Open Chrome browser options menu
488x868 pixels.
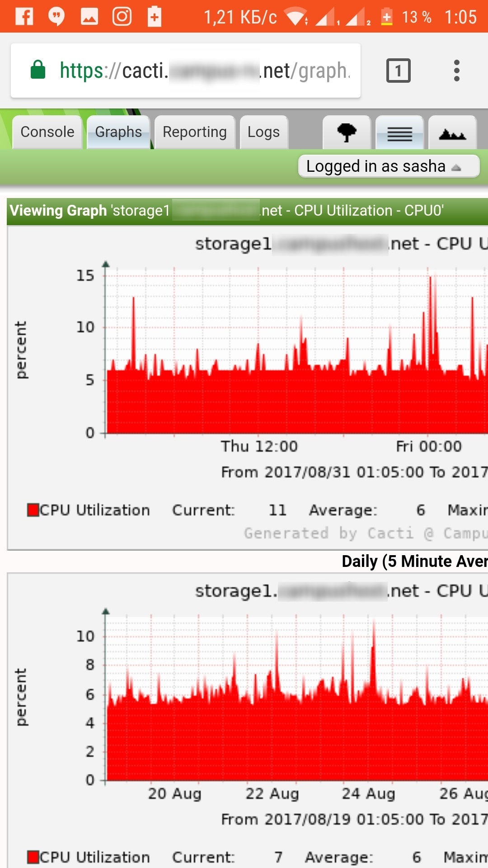[x=457, y=71]
